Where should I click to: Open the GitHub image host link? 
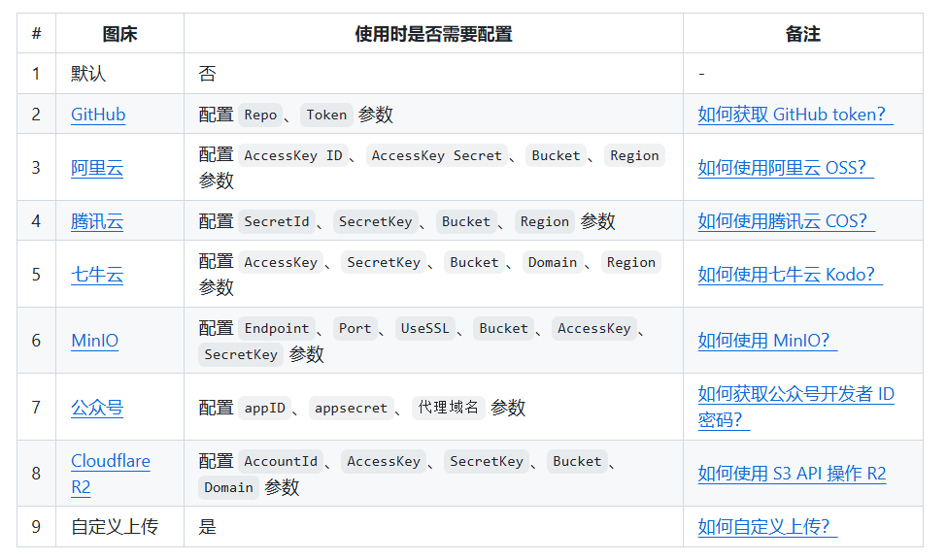click(98, 115)
